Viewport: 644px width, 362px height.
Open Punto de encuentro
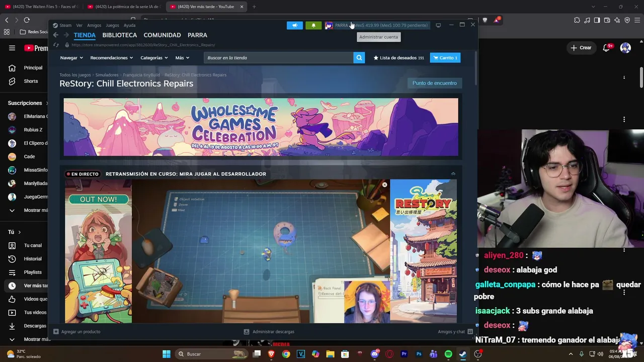click(435, 83)
